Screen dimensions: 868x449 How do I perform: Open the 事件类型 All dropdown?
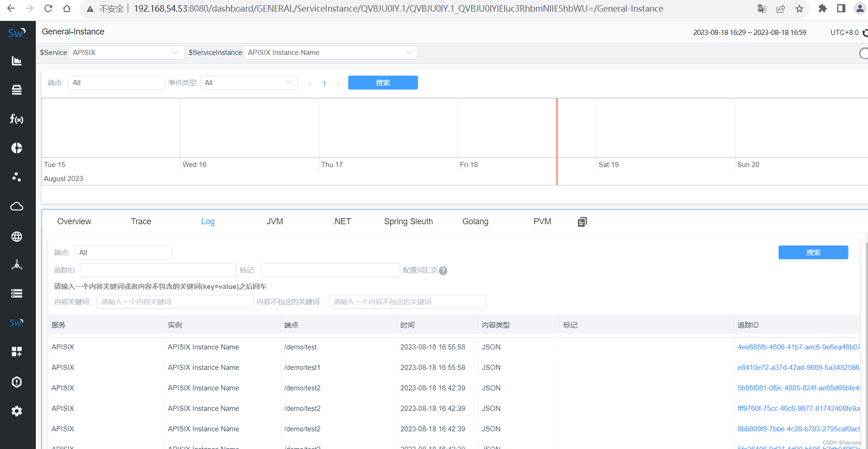(x=249, y=83)
